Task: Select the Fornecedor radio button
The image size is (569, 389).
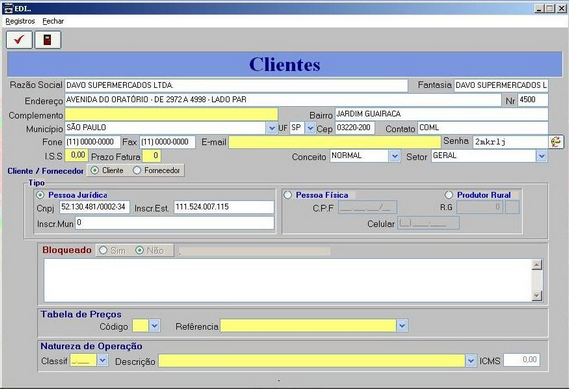Action: pyautogui.click(x=137, y=170)
